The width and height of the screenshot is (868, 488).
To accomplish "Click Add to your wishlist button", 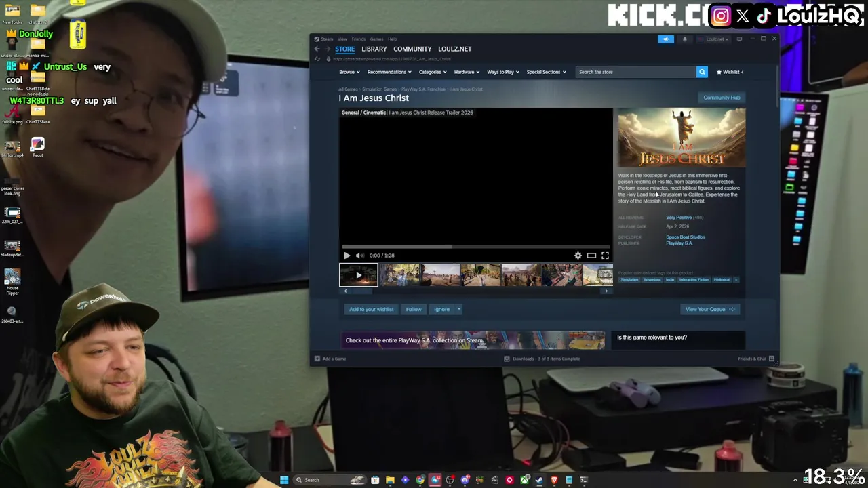I will [371, 309].
